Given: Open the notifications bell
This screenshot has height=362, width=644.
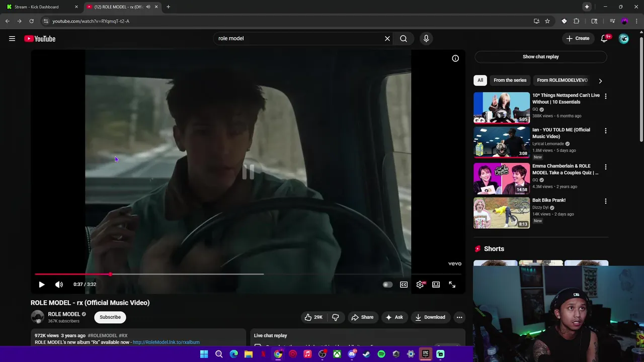Looking at the screenshot, I should tap(604, 39).
